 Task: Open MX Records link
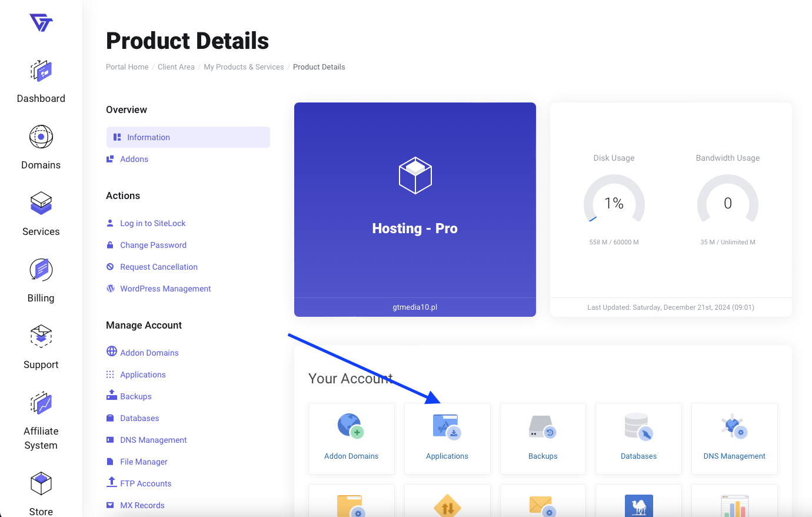click(x=142, y=505)
